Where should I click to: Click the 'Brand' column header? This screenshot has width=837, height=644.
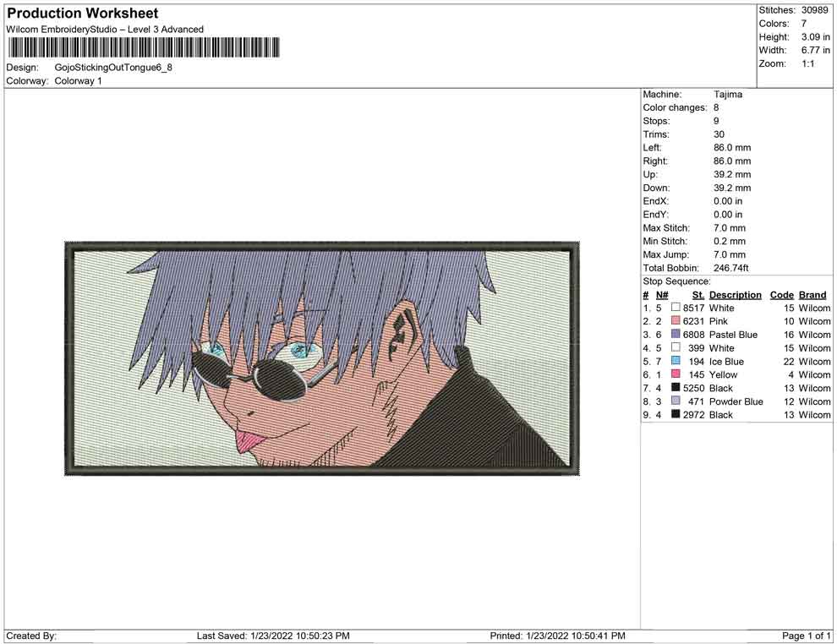click(812, 294)
